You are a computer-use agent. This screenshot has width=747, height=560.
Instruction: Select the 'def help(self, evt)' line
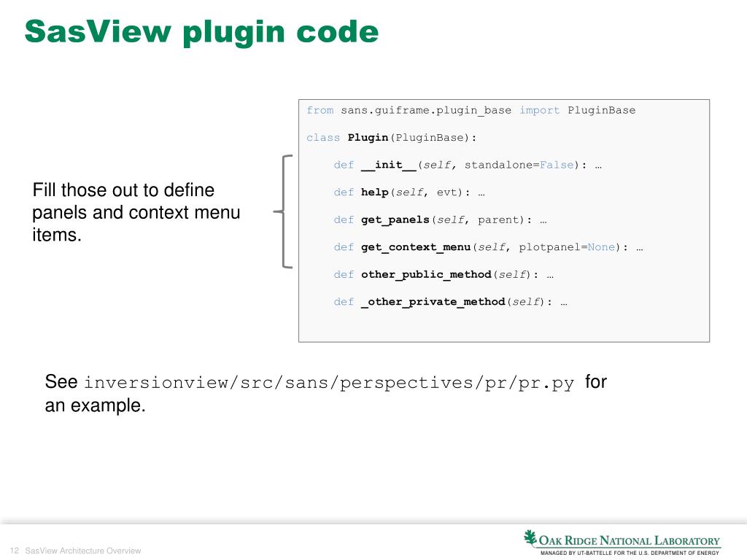pos(409,192)
